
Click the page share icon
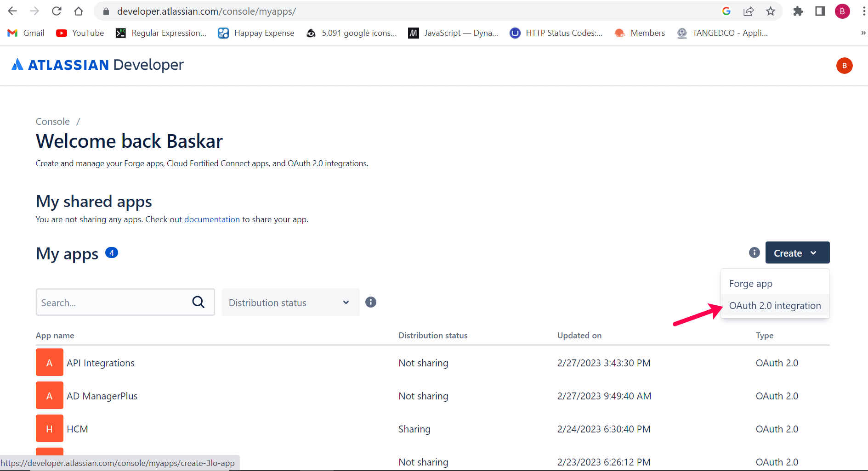pos(749,11)
